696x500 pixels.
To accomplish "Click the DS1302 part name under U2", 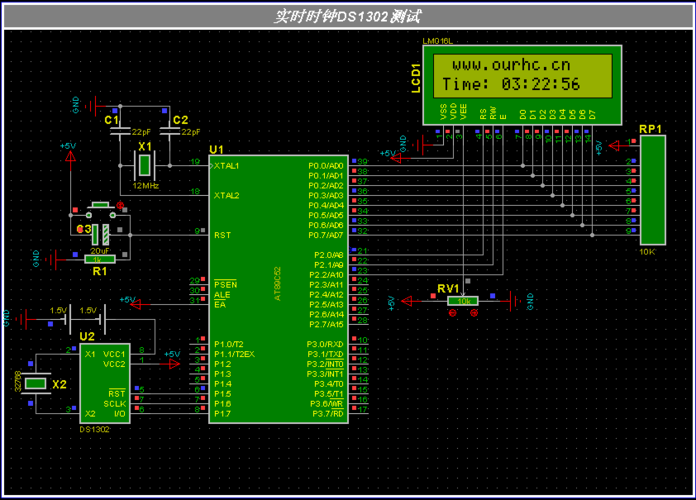I will 94,429.
